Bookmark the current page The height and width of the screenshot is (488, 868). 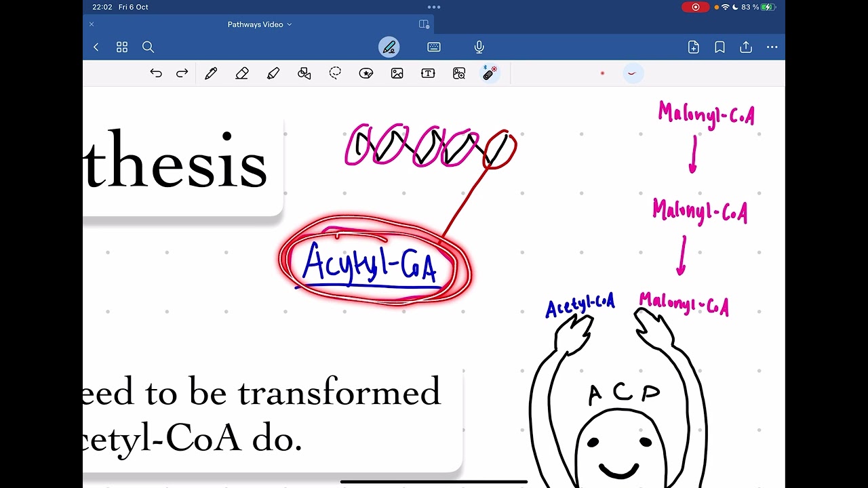coord(719,47)
